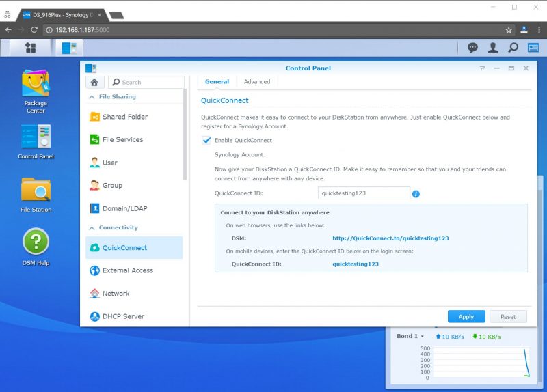This screenshot has height=392, width=547.
Task: Minimize the Control Panel window
Action: (496, 68)
